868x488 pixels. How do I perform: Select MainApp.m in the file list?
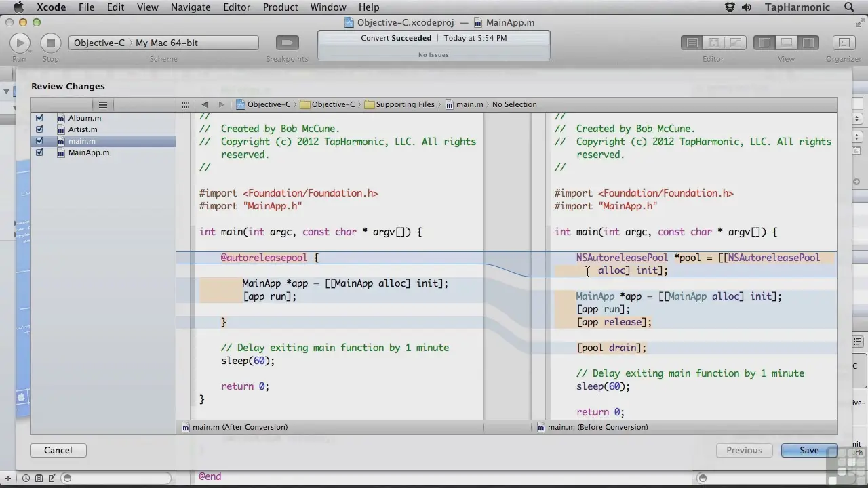click(x=89, y=152)
